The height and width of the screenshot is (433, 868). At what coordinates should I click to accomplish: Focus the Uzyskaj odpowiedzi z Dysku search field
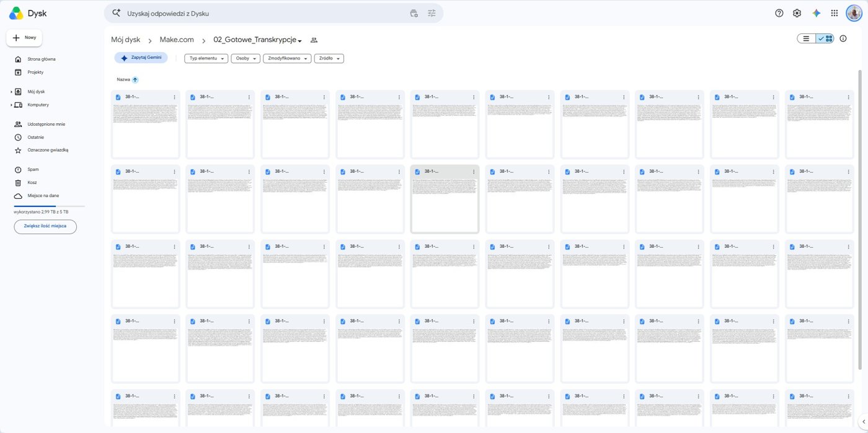(x=267, y=13)
